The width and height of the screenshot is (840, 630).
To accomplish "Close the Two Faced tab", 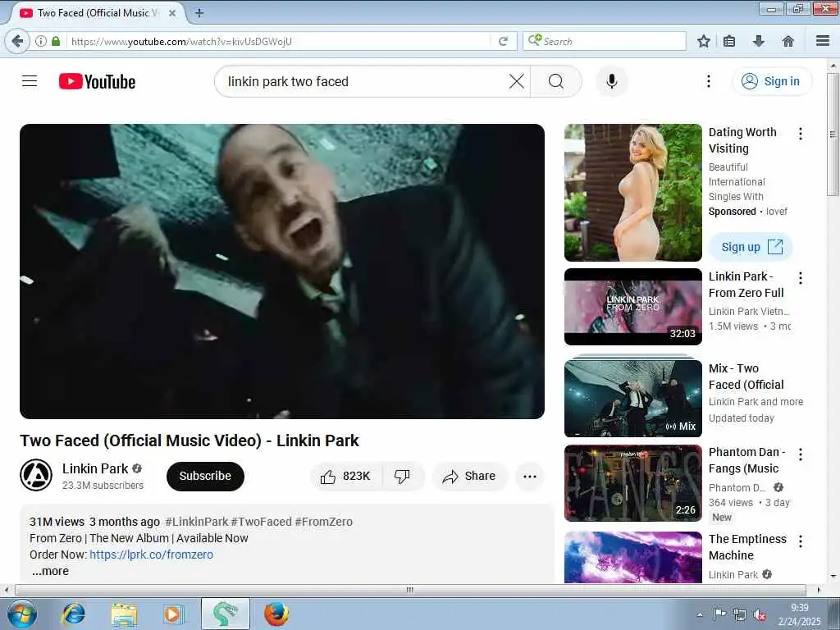I will 172,13.
